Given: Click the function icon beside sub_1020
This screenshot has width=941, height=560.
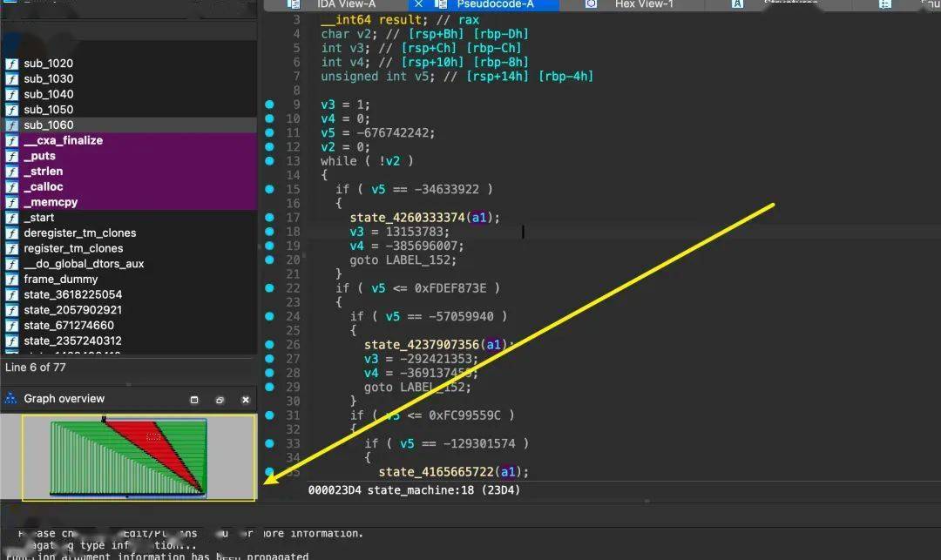Looking at the screenshot, I should (x=12, y=64).
